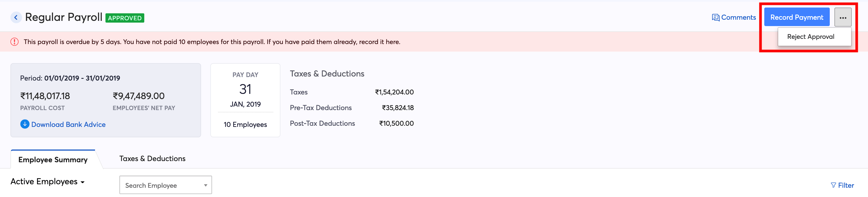This screenshot has width=868, height=197.
Task: Click the APPROVED status badge
Action: (x=125, y=18)
